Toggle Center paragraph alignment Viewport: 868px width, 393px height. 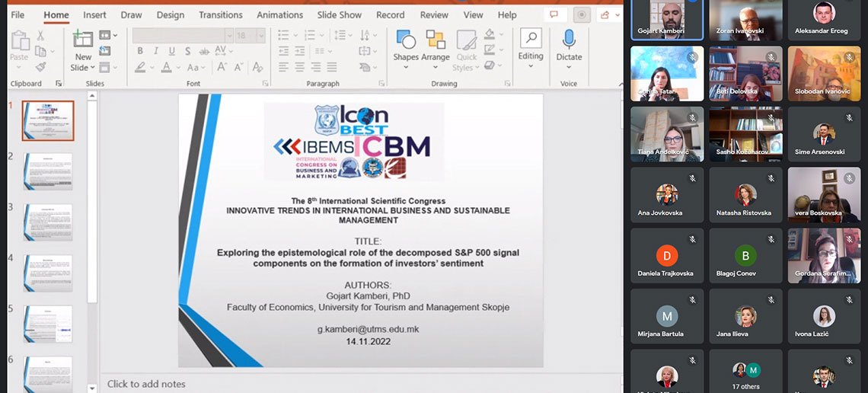300,67
